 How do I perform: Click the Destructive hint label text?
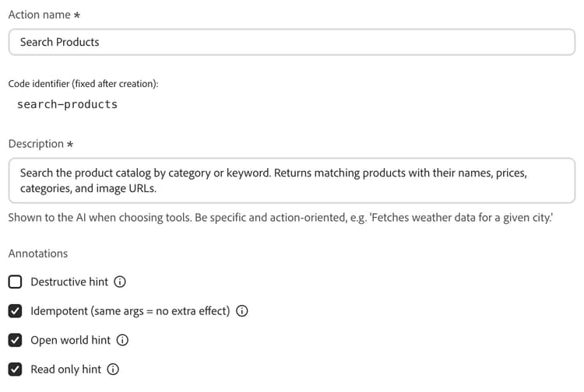(69, 282)
